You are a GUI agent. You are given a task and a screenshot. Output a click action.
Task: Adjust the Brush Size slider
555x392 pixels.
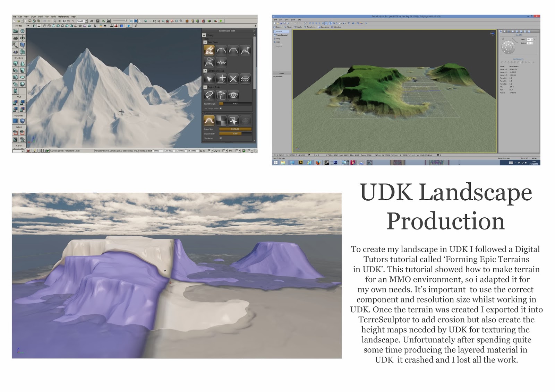tap(235, 129)
